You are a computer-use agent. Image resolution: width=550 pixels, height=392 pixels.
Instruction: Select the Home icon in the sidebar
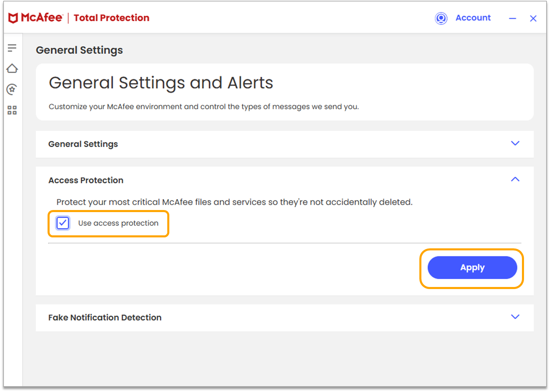point(12,68)
